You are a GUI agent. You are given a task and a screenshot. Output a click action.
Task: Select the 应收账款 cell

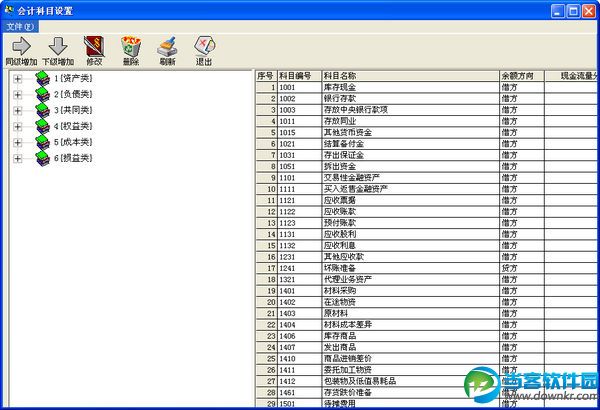click(411, 212)
